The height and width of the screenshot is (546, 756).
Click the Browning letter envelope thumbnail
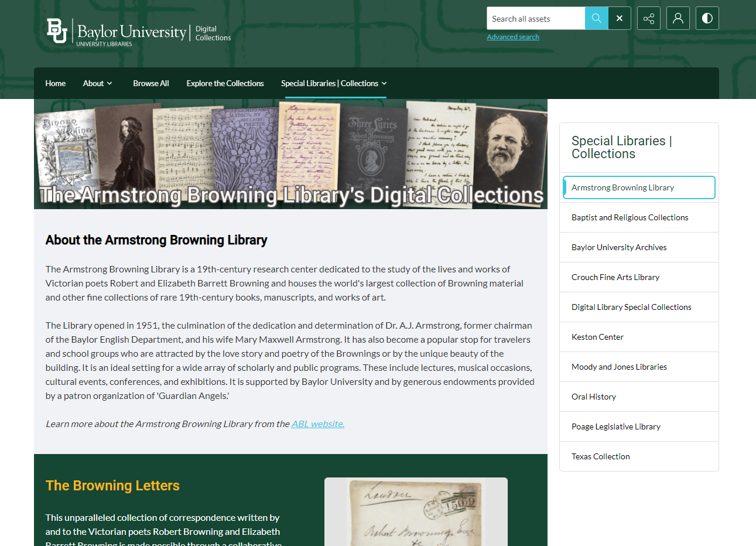(x=416, y=513)
